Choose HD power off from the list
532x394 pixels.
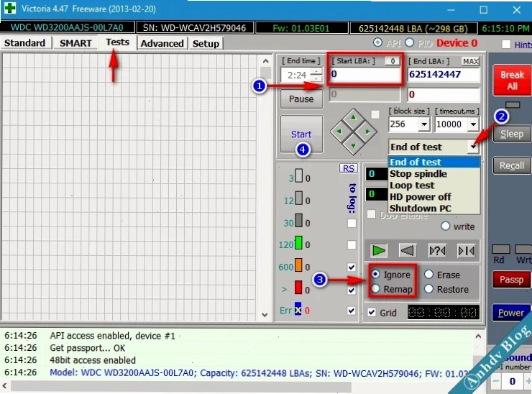coord(434,197)
